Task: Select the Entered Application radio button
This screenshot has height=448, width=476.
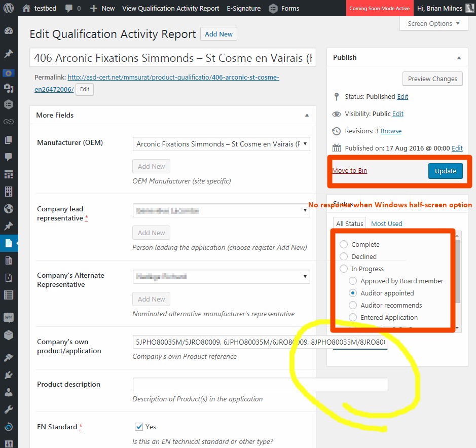Action: 353,317
